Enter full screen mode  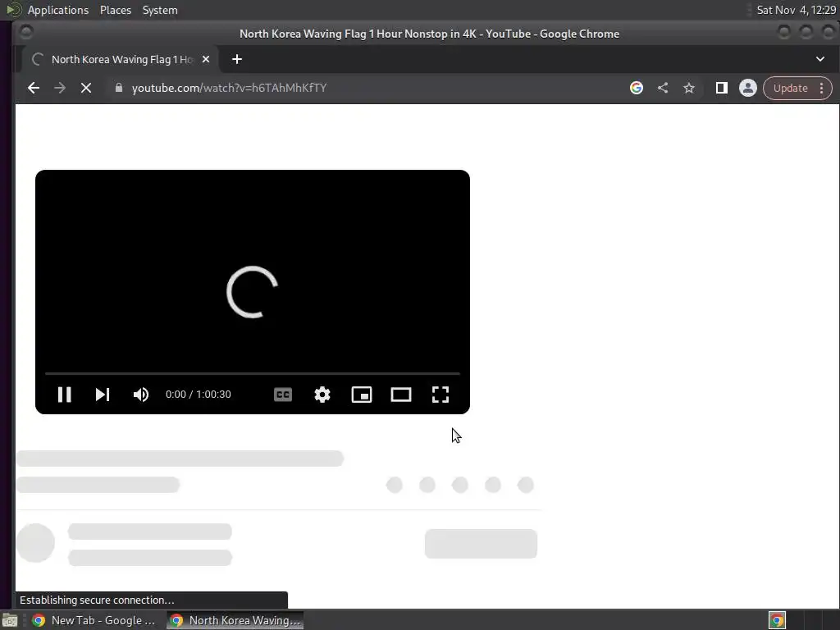(441, 395)
